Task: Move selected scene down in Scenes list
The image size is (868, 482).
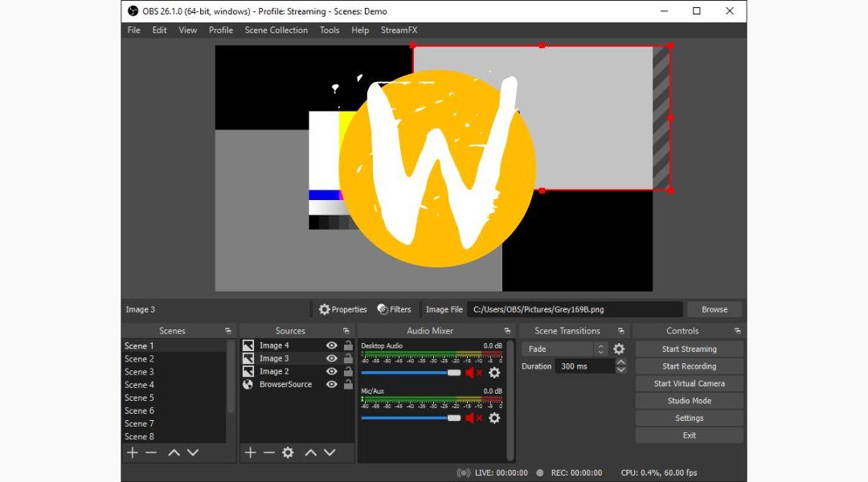Action: tap(193, 453)
